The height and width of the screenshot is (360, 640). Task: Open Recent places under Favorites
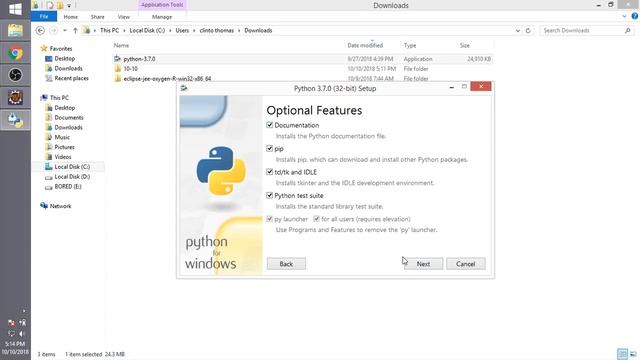coord(71,78)
